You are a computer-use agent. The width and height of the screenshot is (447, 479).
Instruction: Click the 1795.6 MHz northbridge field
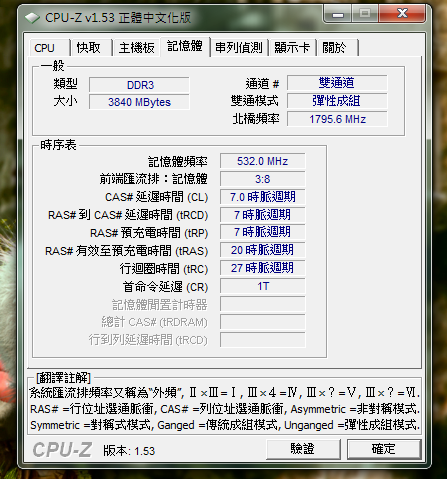pos(337,119)
